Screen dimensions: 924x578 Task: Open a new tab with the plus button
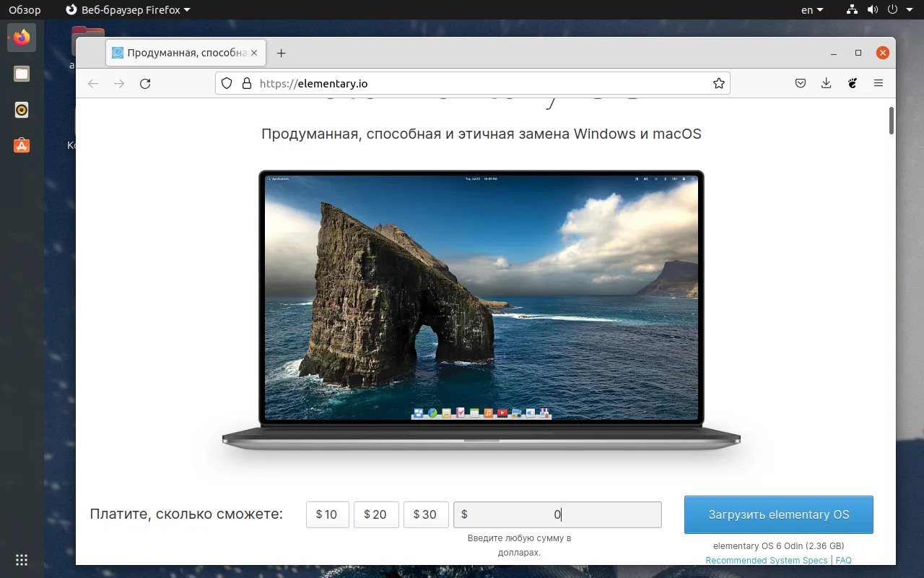[281, 52]
